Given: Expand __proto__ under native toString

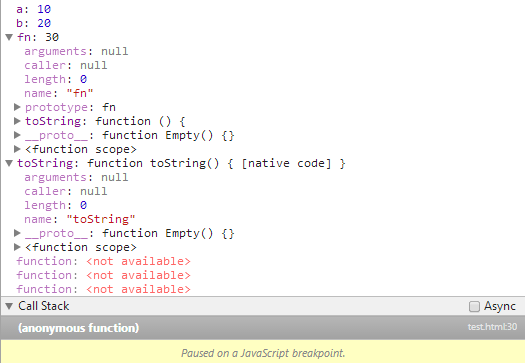Looking at the screenshot, I should click(x=17, y=233).
